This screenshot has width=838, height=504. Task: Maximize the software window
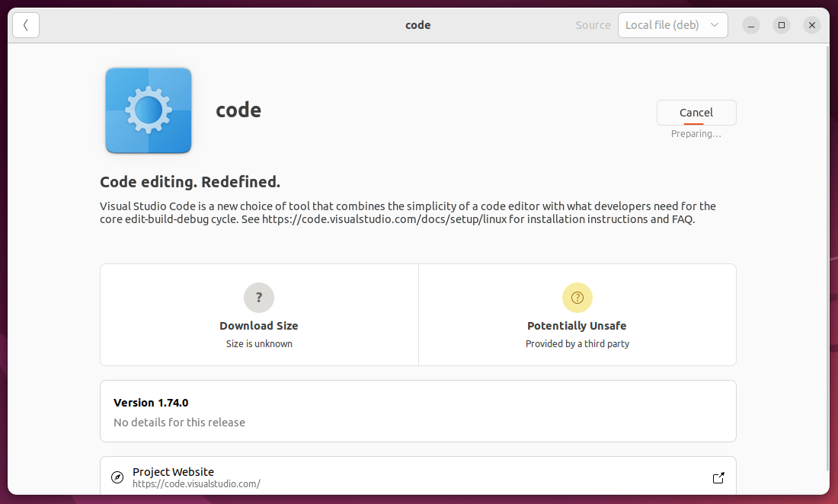[x=781, y=25]
